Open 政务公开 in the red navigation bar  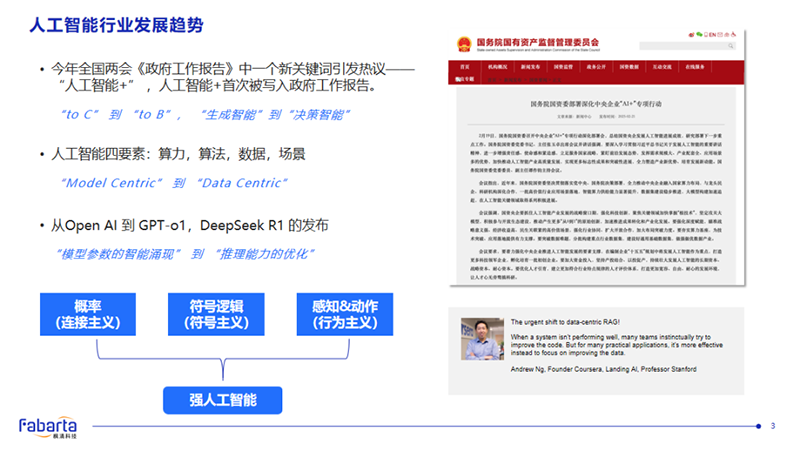596,67
